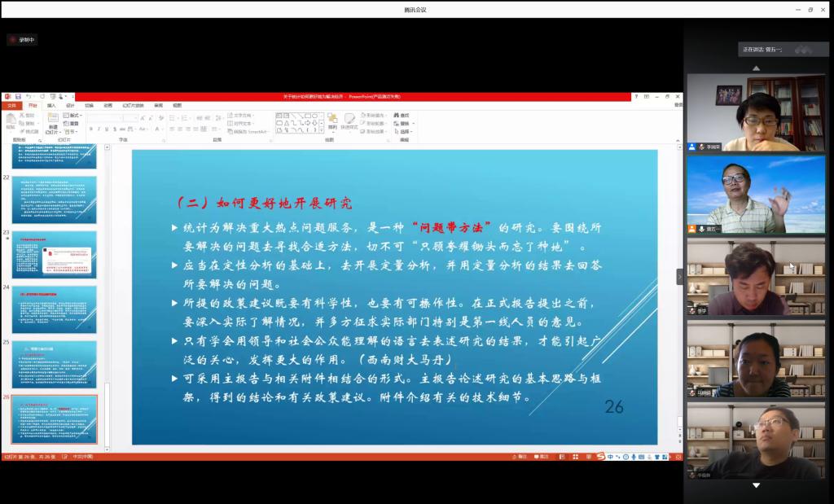Click the Undo icon in PowerPoint
This screenshot has width=834, height=504.
(x=29, y=96)
